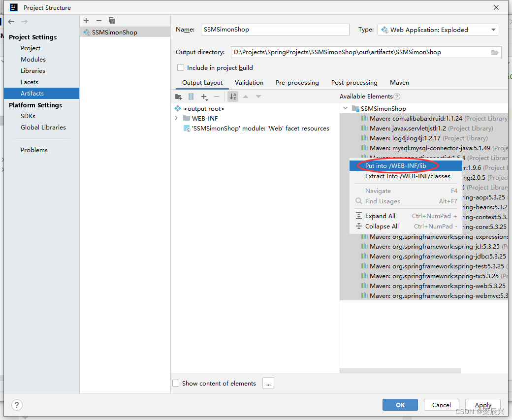This screenshot has width=512, height=420.
Task: Click the Apply button
Action: (x=483, y=405)
